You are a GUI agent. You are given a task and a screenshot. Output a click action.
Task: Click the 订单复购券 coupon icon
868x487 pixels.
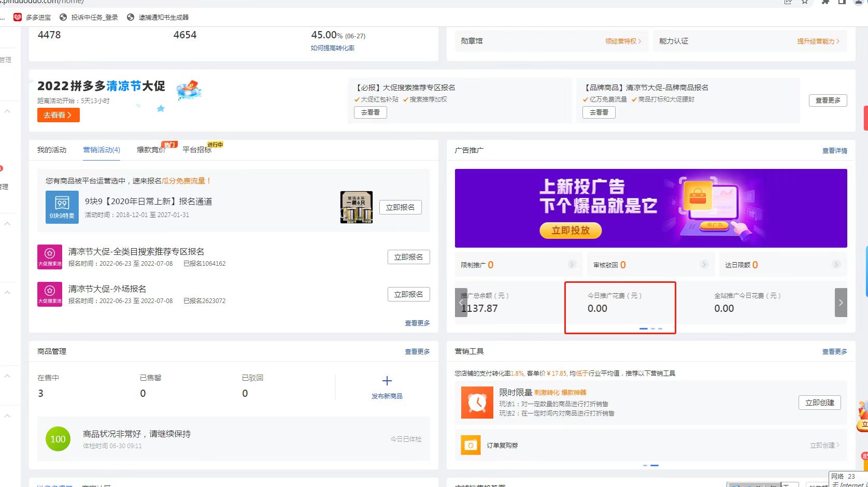pos(471,445)
